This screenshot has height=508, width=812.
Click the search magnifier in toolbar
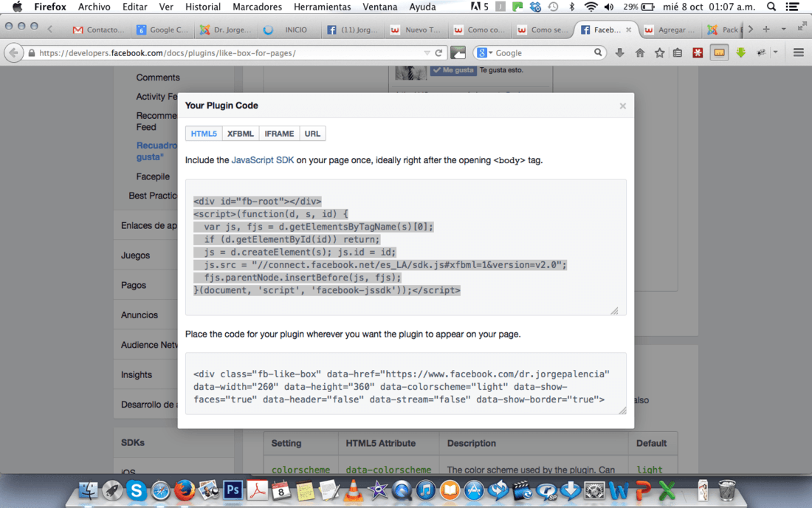pyautogui.click(x=598, y=52)
